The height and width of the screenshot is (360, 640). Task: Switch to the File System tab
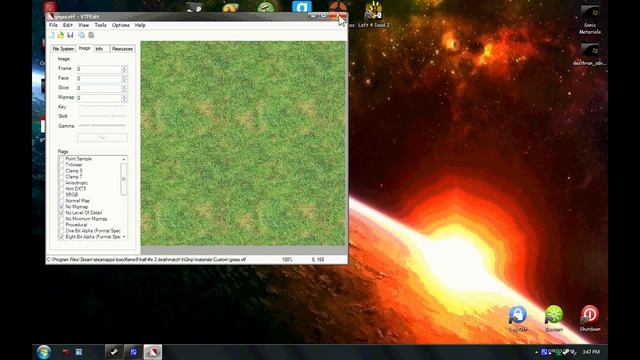[63, 49]
